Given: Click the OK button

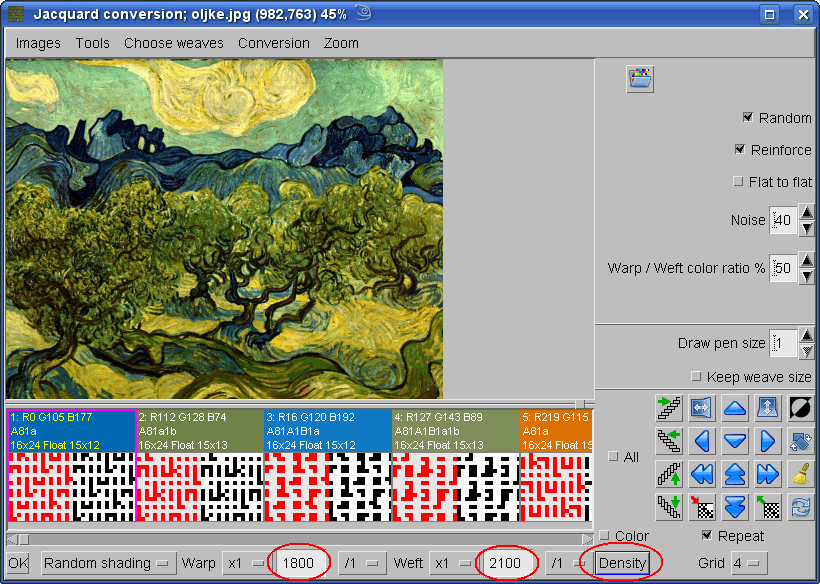Looking at the screenshot, I should coord(18,563).
